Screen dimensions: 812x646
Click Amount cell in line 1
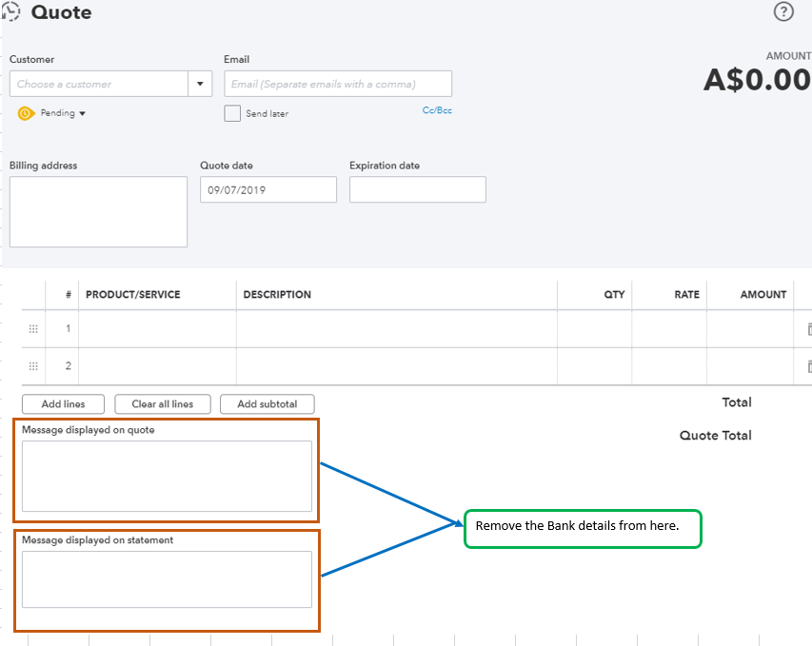tap(750, 328)
